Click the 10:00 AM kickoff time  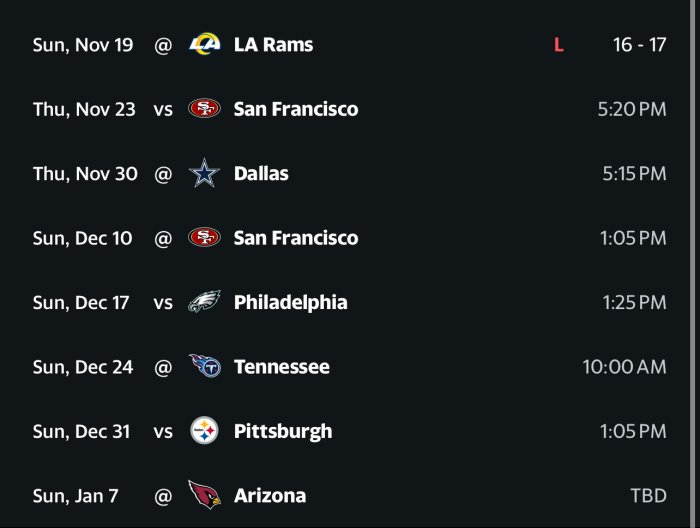coord(624,367)
